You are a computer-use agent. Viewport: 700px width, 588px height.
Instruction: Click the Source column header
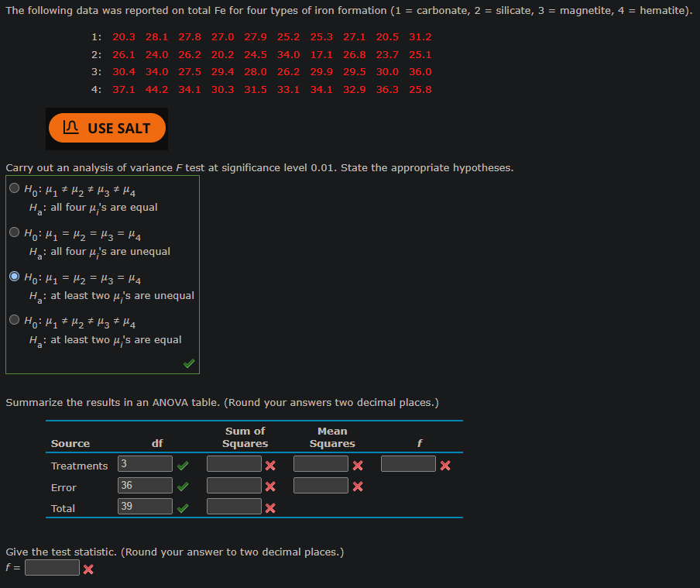pos(70,444)
